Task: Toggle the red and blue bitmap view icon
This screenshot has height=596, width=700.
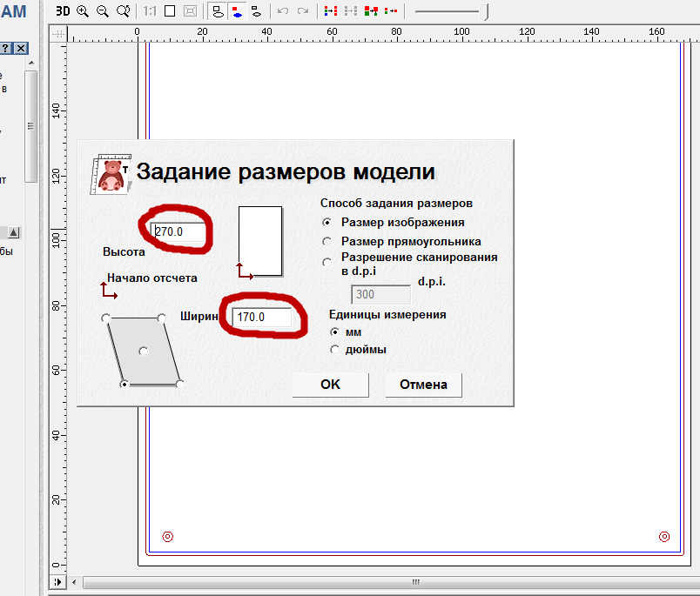Action: [237, 10]
